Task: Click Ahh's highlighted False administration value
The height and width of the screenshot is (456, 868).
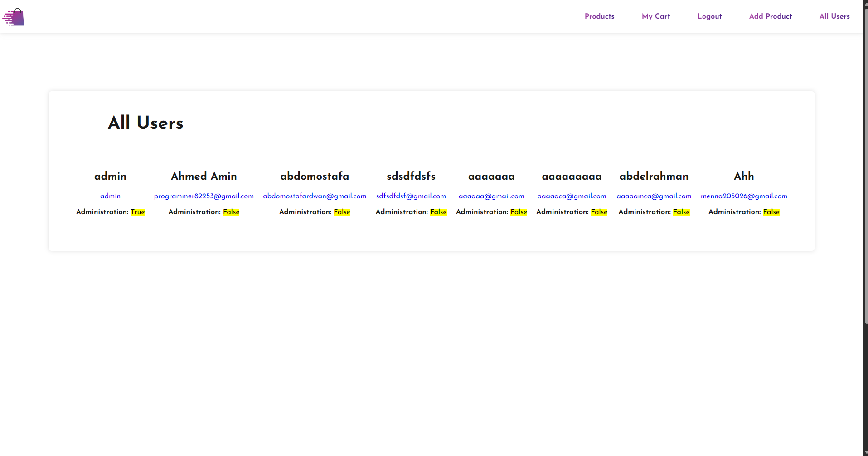Action: (x=771, y=212)
